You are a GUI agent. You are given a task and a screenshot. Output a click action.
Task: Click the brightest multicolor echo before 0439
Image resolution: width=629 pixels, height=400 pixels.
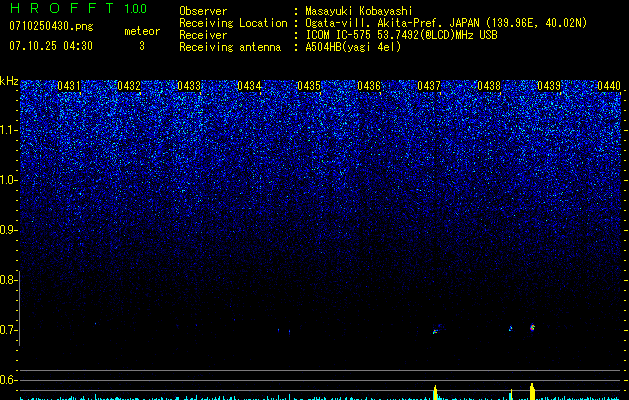(532, 327)
